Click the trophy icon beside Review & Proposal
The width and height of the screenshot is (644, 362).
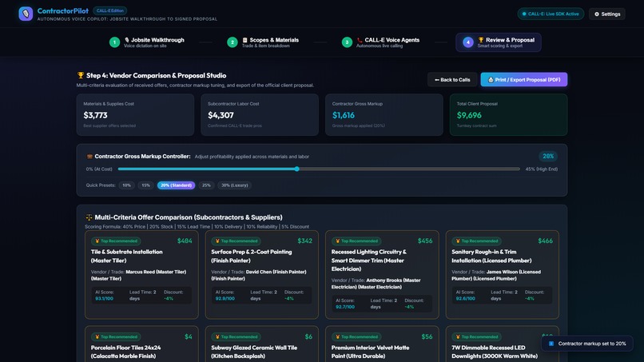point(480,40)
